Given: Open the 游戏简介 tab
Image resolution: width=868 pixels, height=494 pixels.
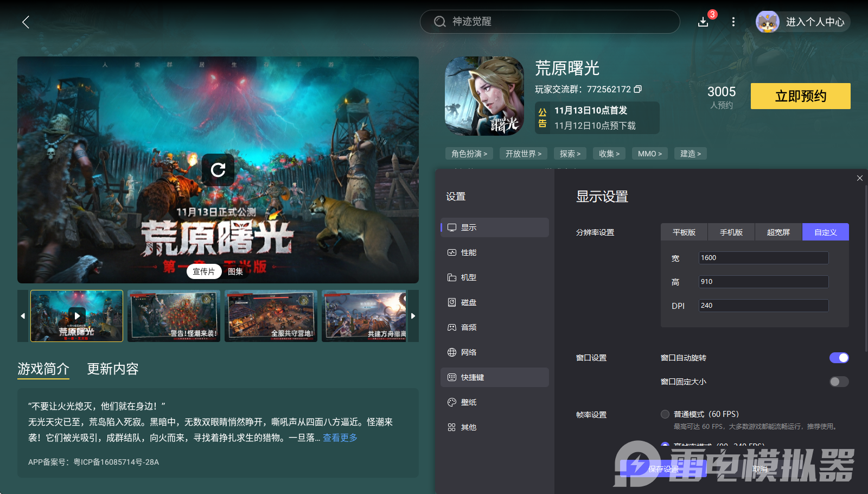Looking at the screenshot, I should [43, 369].
